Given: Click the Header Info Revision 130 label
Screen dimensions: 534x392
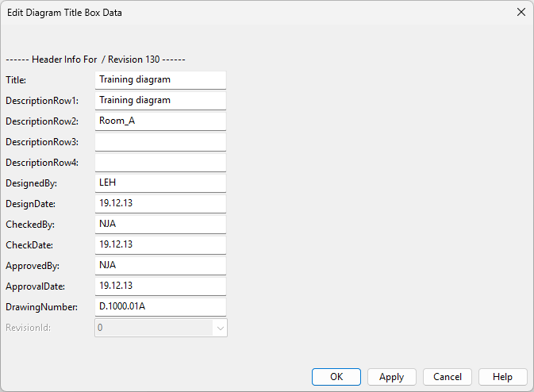Looking at the screenshot, I should pyautogui.click(x=95, y=60).
